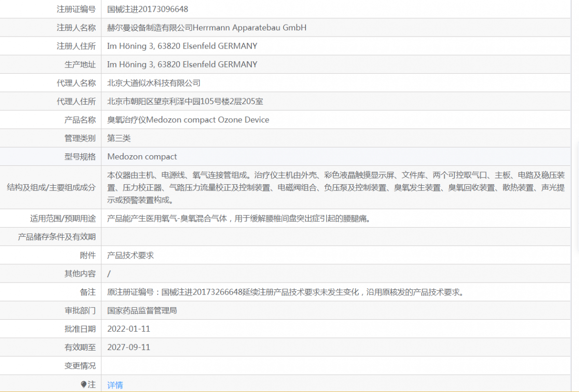Select the agent name 北京大道似水科技有限公司
The width and height of the screenshot is (579, 392).
click(x=153, y=83)
